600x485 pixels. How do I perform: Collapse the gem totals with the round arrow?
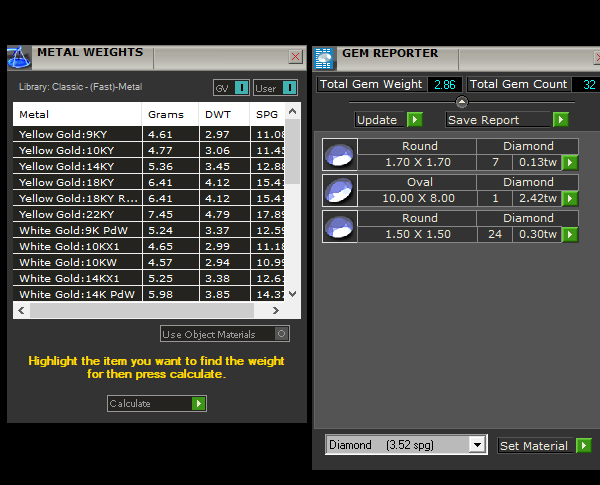pos(461,102)
